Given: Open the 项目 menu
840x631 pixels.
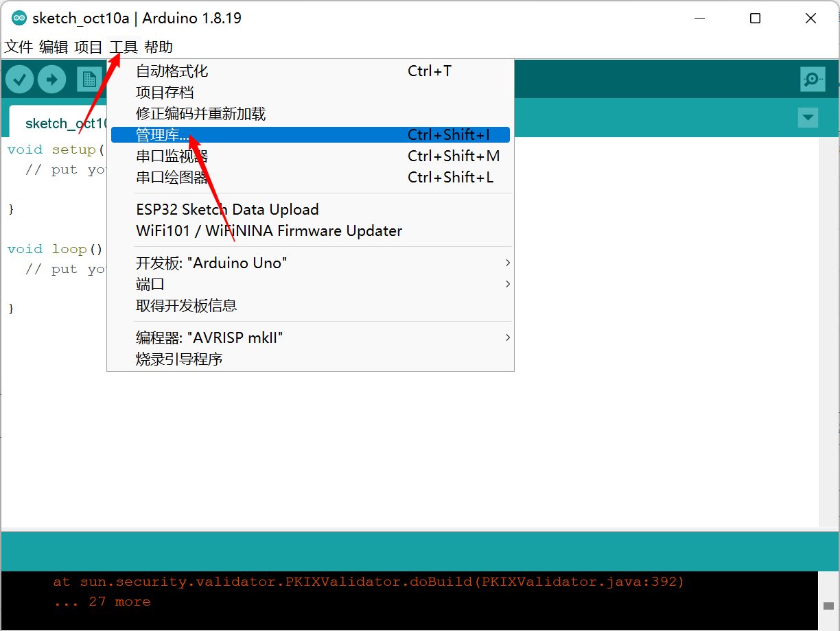Looking at the screenshot, I should pos(89,47).
